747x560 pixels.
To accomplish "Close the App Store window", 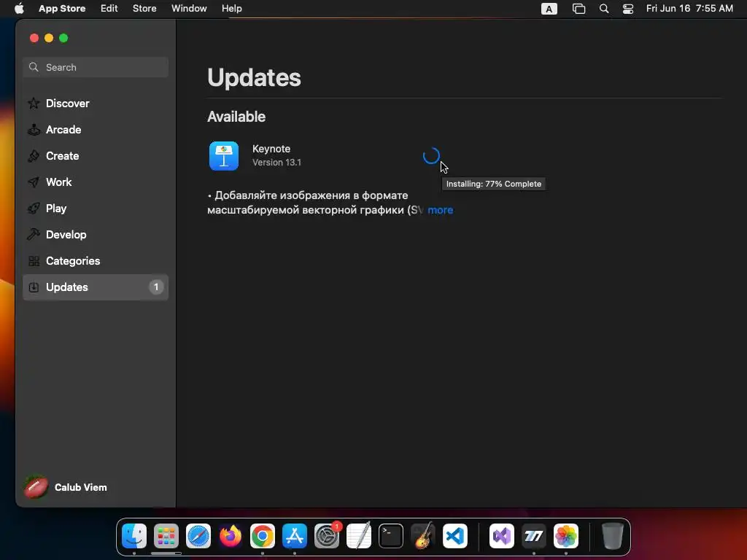I will tap(34, 38).
